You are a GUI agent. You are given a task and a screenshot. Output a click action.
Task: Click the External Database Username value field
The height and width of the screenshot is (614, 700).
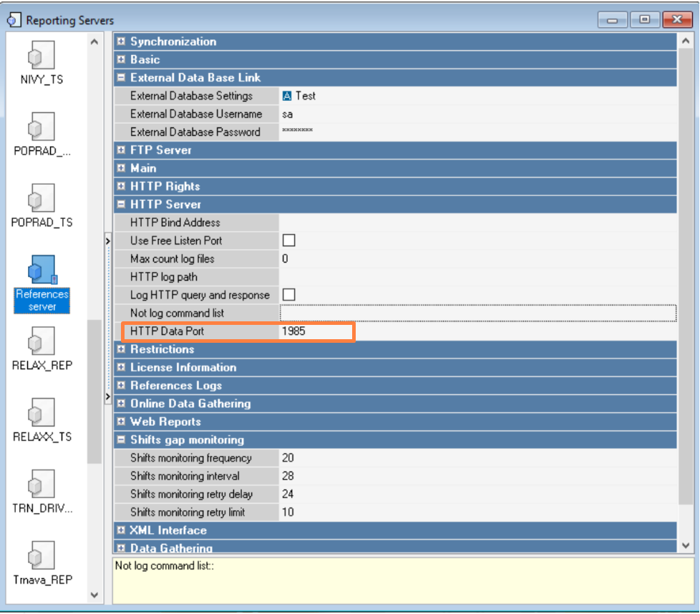point(477,114)
